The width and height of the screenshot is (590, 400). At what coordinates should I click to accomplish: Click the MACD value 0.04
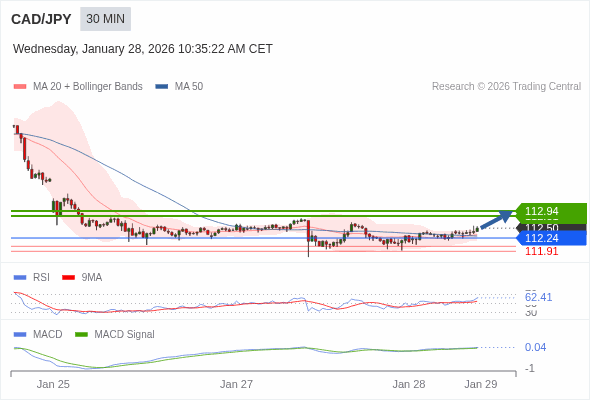click(535, 347)
